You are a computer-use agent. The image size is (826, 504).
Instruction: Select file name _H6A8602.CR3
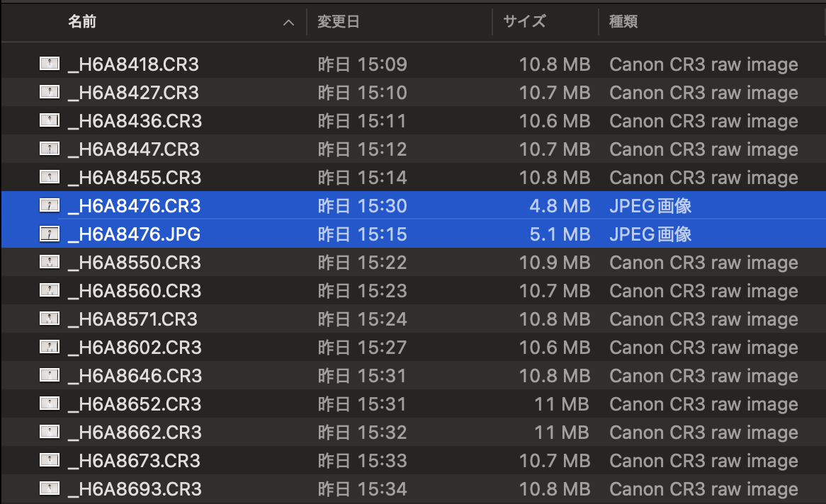click(x=135, y=348)
